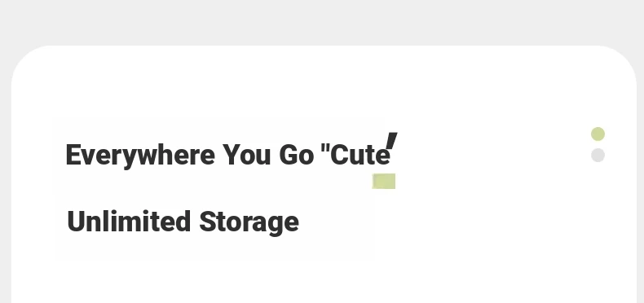Click the quoted word "Cute"

(x=355, y=154)
